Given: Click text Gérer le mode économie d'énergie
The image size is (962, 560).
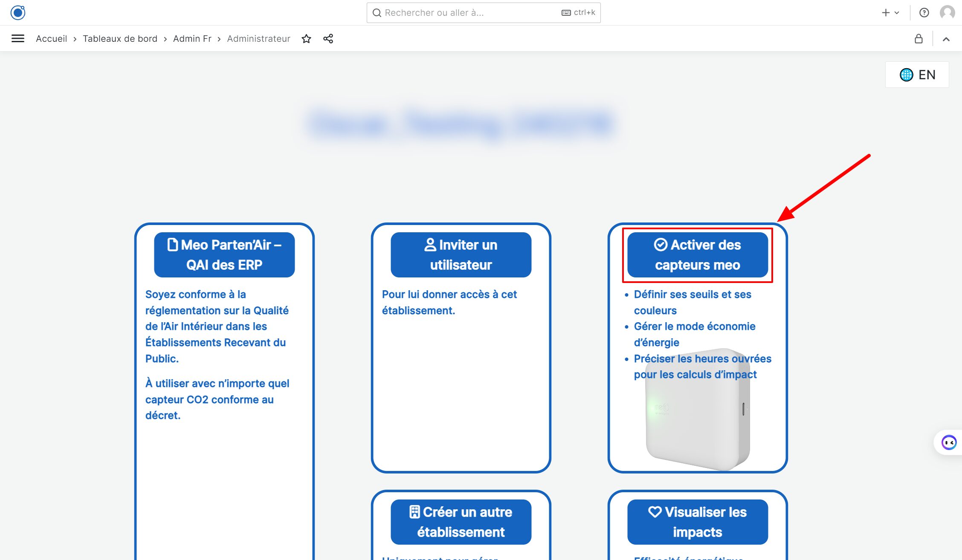Looking at the screenshot, I should tap(695, 335).
